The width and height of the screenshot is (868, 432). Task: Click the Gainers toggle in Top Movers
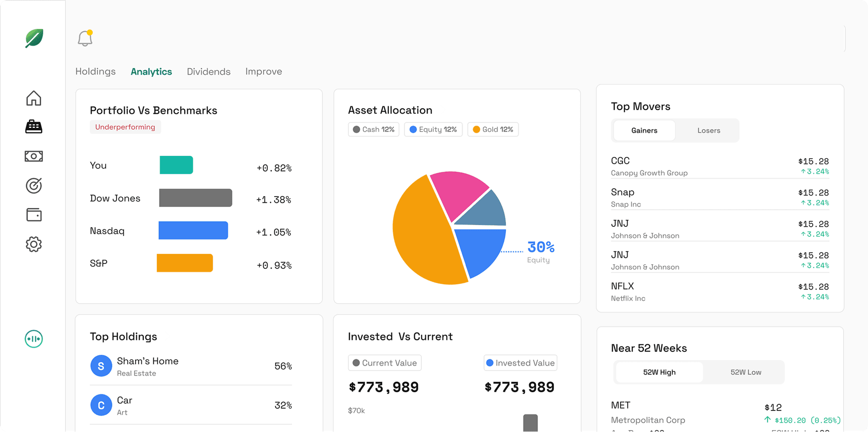pos(644,130)
